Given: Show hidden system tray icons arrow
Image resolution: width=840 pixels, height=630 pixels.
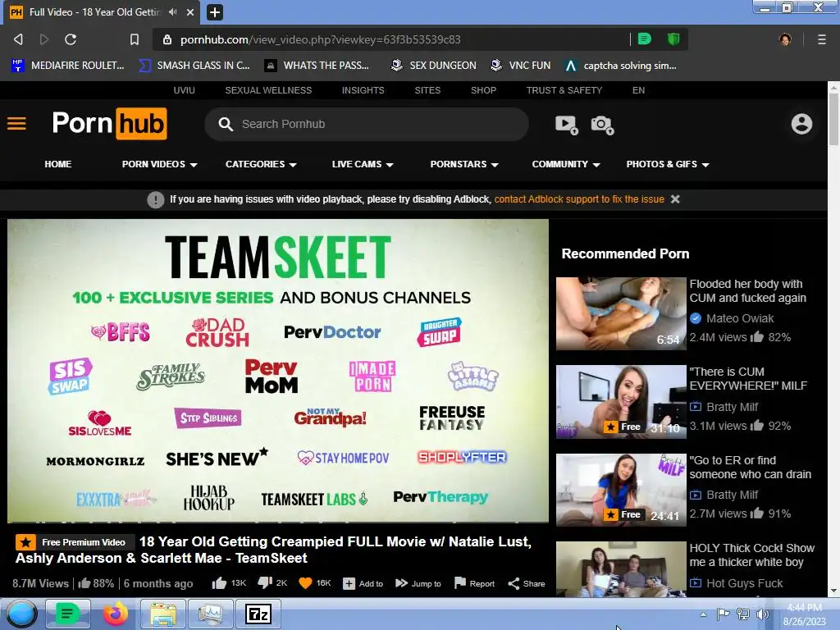Looking at the screenshot, I should [x=703, y=614].
